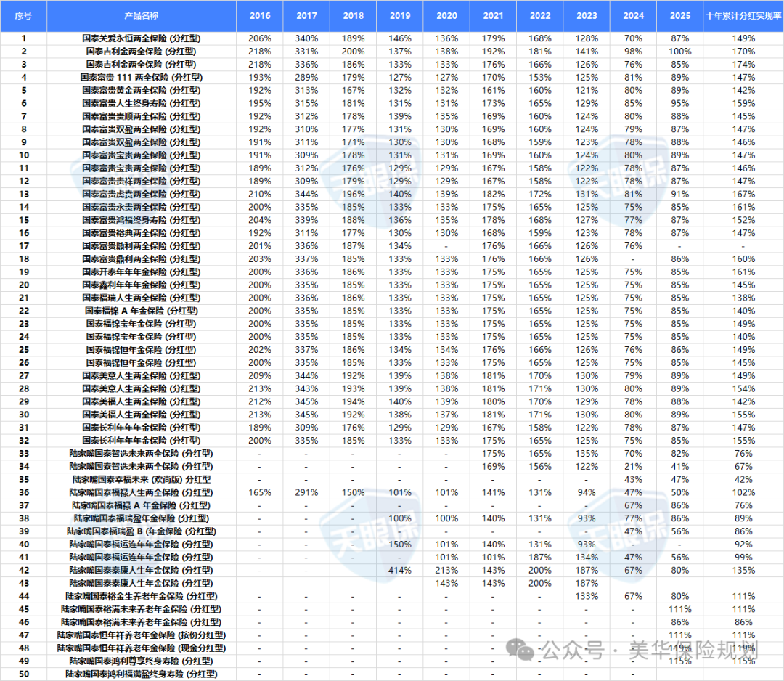Select product name 国泰关爱永恒两全保险
This screenshot has width=784, height=681.
(x=142, y=38)
